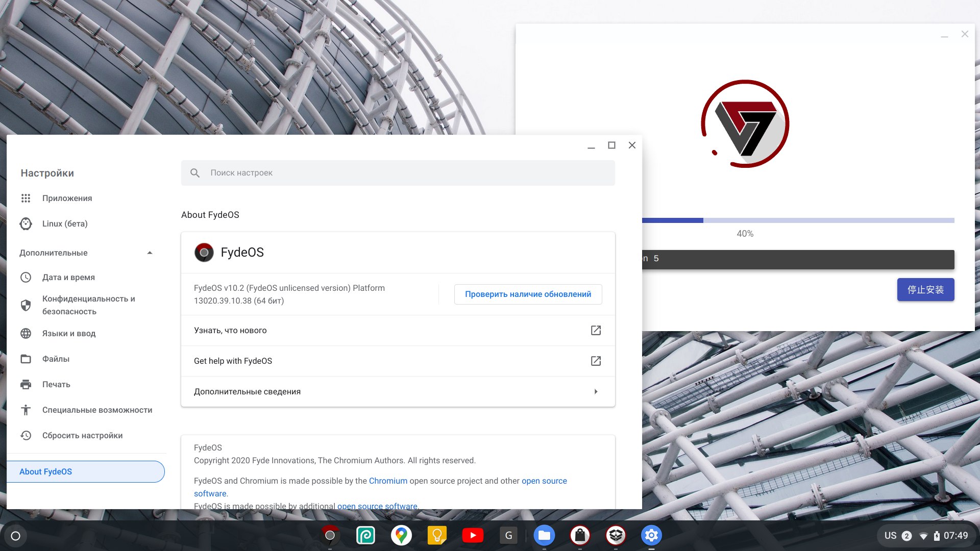Open the launcher circle button on shelf
980x551 pixels.
[x=15, y=536]
